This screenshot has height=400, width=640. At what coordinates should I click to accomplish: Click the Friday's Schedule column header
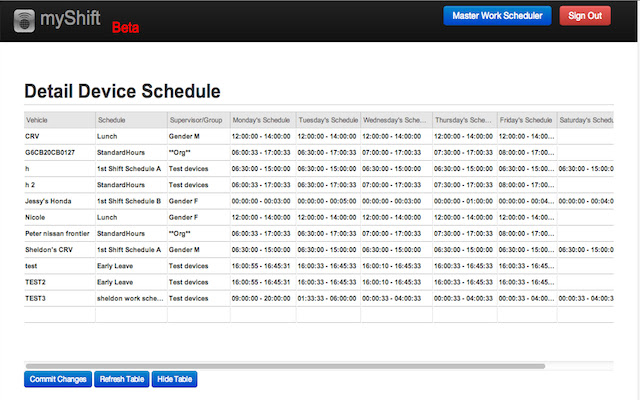point(527,120)
